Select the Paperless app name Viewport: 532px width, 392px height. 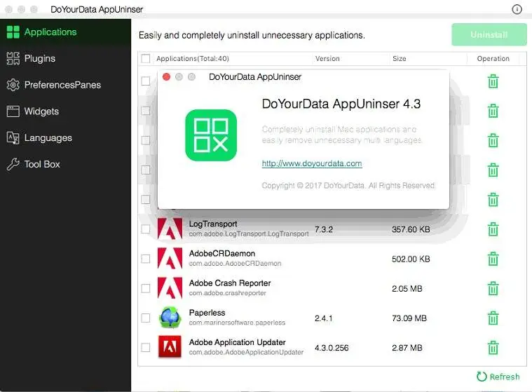pos(207,313)
